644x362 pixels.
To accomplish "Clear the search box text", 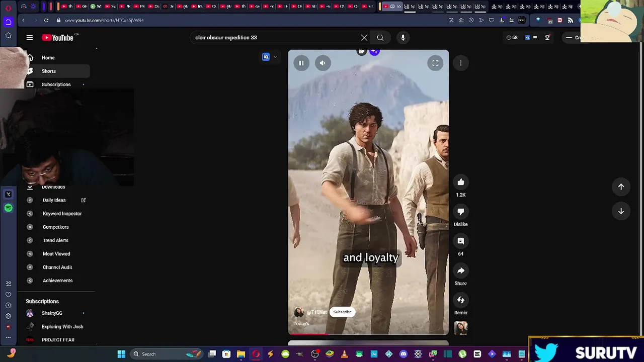I will point(364,37).
